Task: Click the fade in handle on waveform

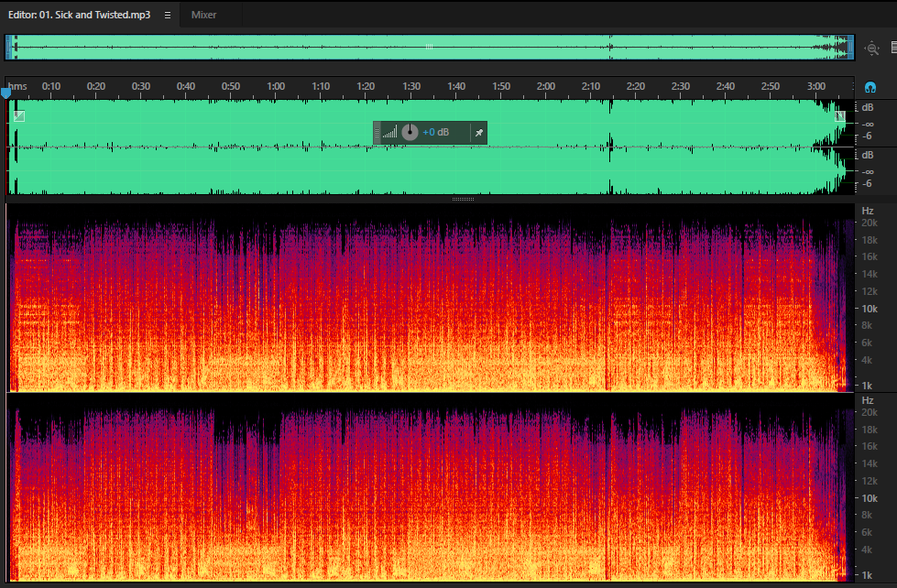Action: pyautogui.click(x=19, y=116)
